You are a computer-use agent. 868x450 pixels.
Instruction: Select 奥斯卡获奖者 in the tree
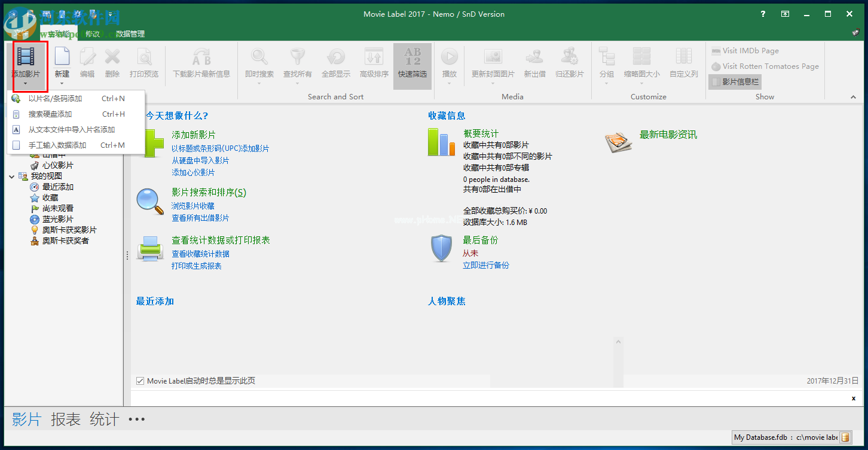66,241
